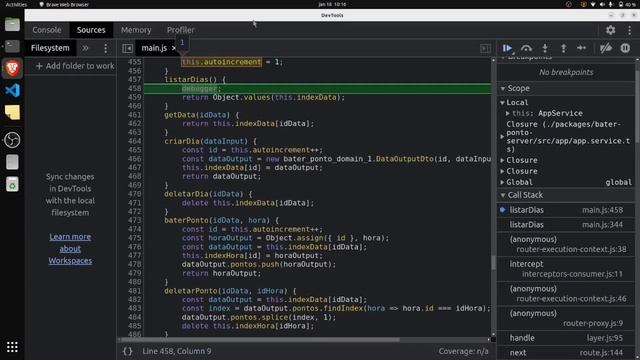Open sticky notes app in dock

pyautogui.click(x=12, y=112)
